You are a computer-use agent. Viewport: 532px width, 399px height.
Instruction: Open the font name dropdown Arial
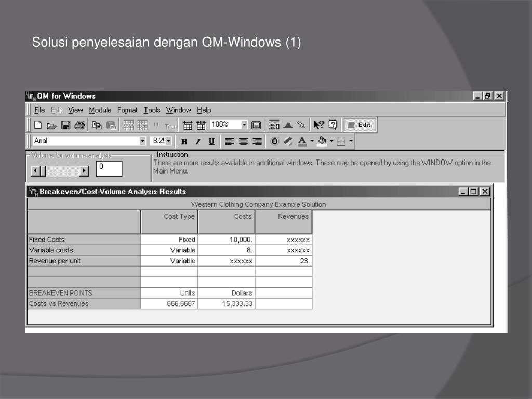tap(143, 141)
